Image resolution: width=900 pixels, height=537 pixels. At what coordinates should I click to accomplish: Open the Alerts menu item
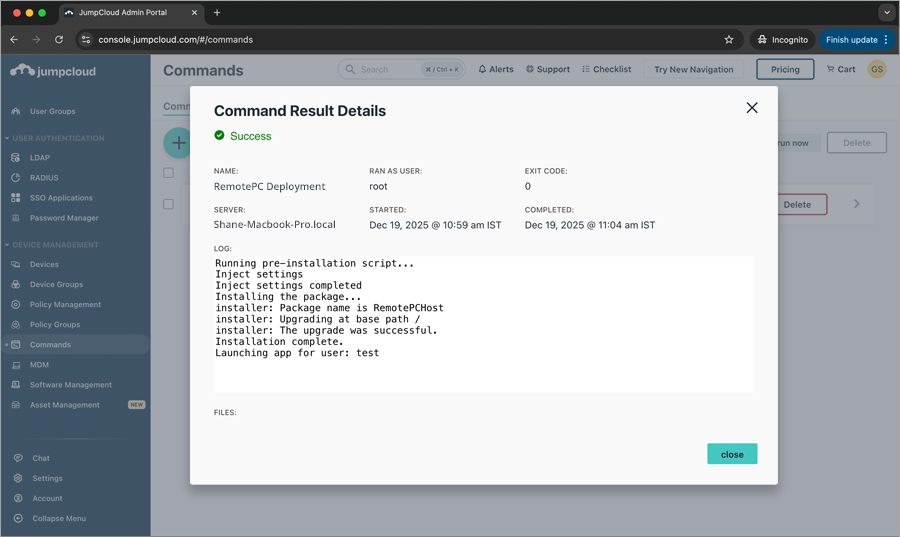click(x=496, y=70)
